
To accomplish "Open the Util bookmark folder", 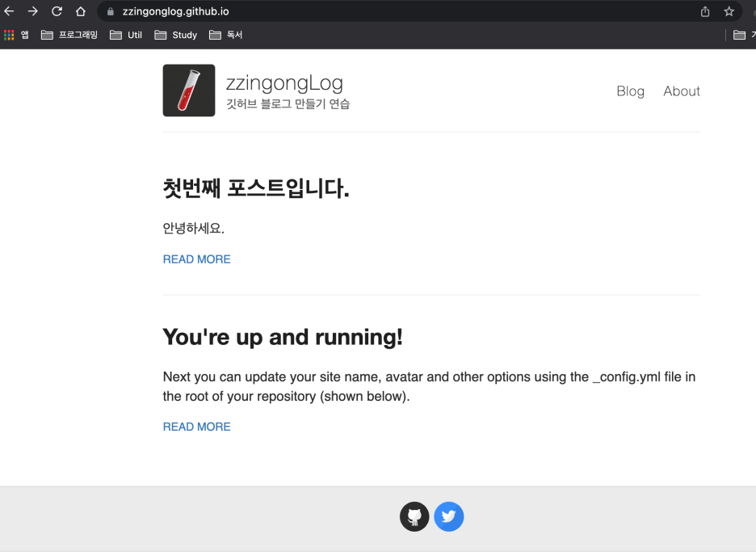I will [126, 35].
